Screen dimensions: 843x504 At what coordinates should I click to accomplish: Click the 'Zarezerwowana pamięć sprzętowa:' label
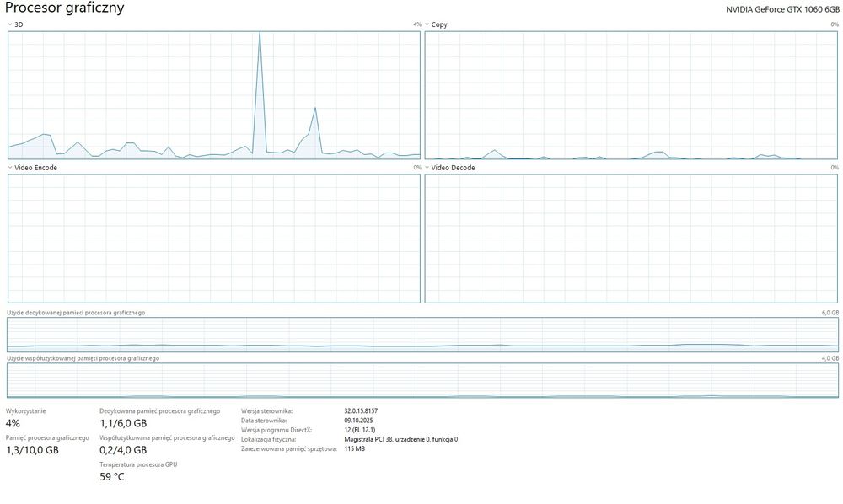click(x=288, y=448)
